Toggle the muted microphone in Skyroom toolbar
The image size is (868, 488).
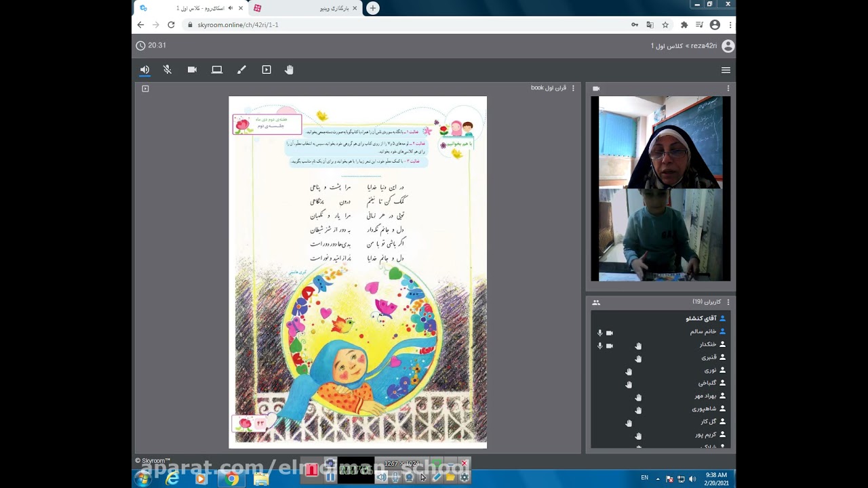tap(167, 70)
